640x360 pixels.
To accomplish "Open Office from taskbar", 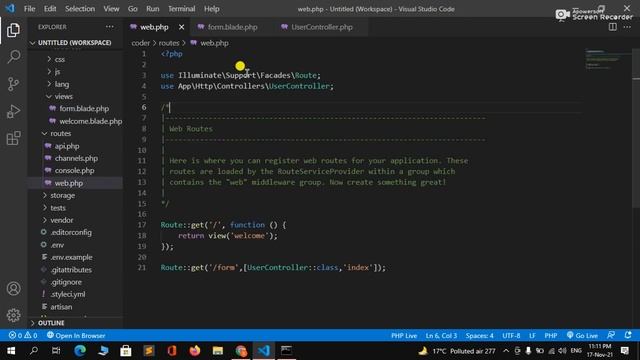I will (171, 351).
